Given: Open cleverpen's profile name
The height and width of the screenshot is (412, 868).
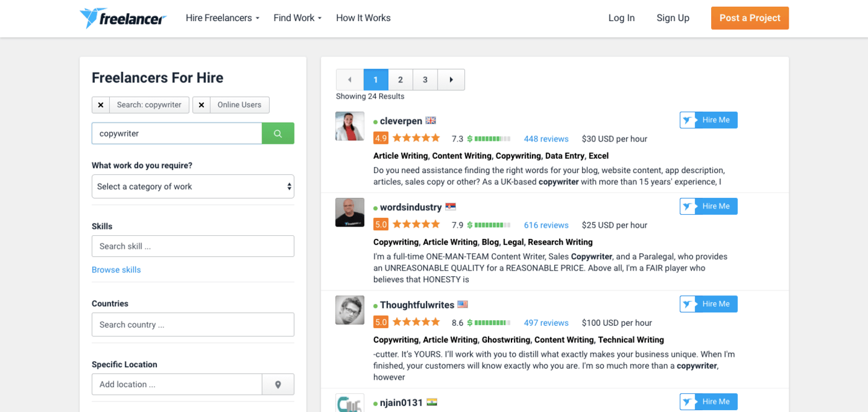Looking at the screenshot, I should click(401, 121).
